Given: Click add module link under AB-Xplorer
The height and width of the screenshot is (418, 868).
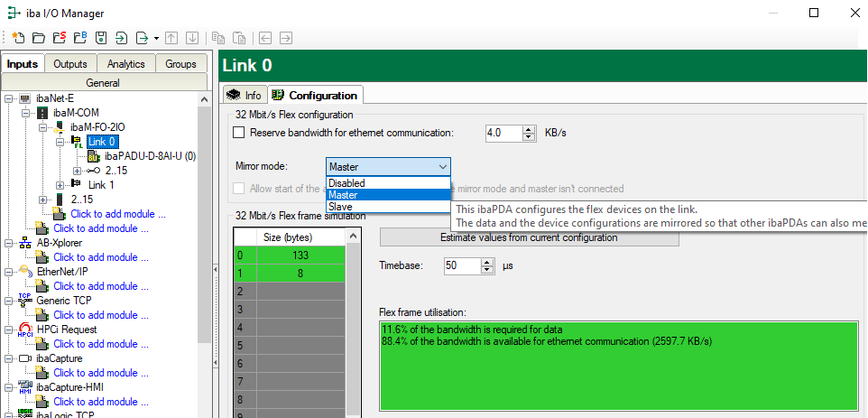Looking at the screenshot, I should [101, 257].
